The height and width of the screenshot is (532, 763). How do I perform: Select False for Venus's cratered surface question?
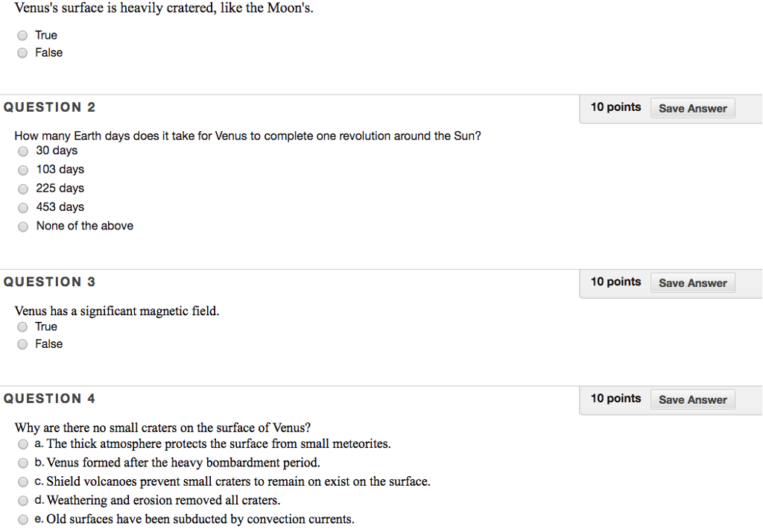coord(22,53)
